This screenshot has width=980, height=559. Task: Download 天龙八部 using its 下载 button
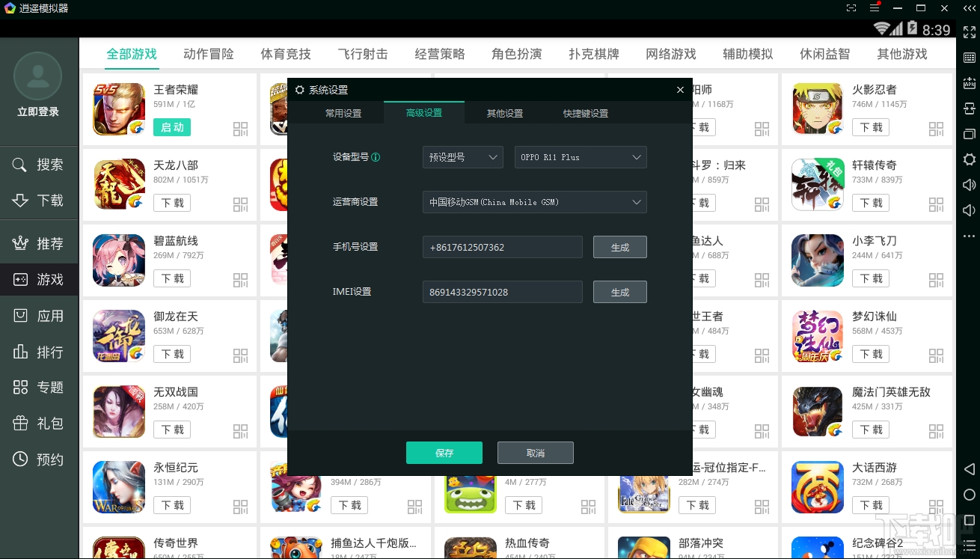(x=172, y=203)
